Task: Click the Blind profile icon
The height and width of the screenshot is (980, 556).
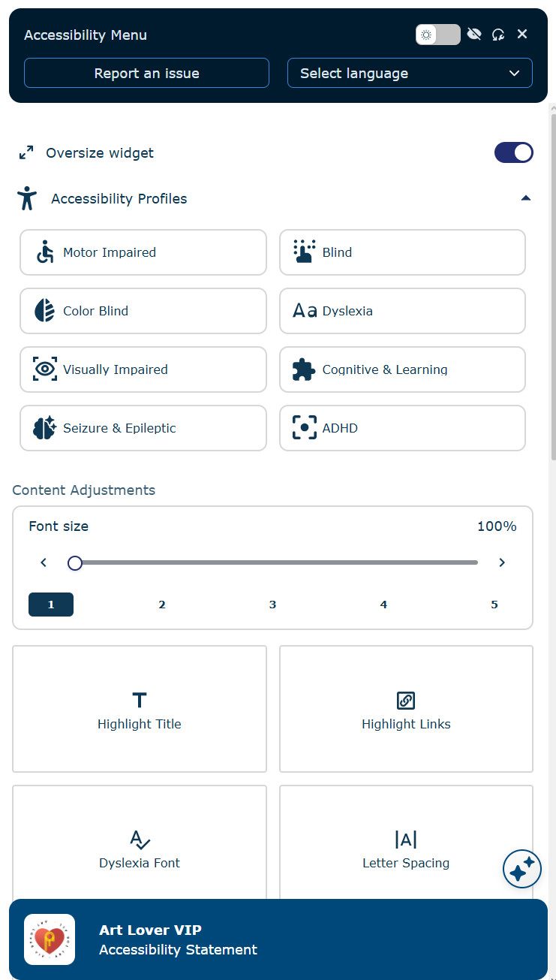Action: [304, 252]
